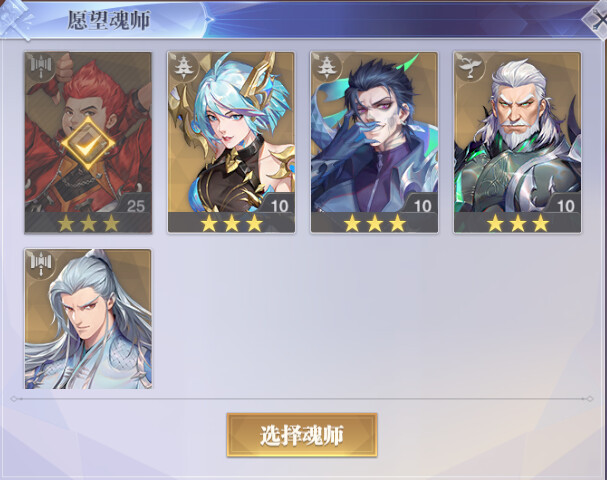Click the 选择魂师 button
The image size is (607, 480).
point(302,435)
